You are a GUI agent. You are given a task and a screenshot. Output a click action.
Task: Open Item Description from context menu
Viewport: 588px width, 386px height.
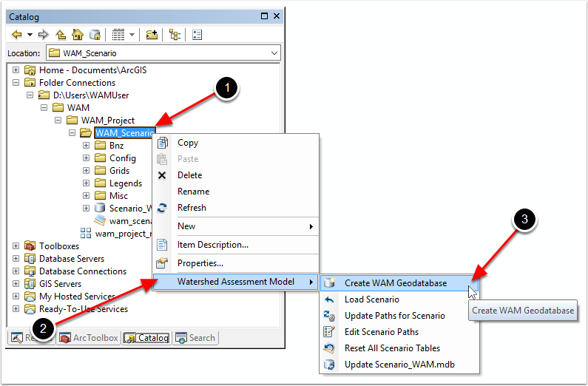click(x=235, y=245)
